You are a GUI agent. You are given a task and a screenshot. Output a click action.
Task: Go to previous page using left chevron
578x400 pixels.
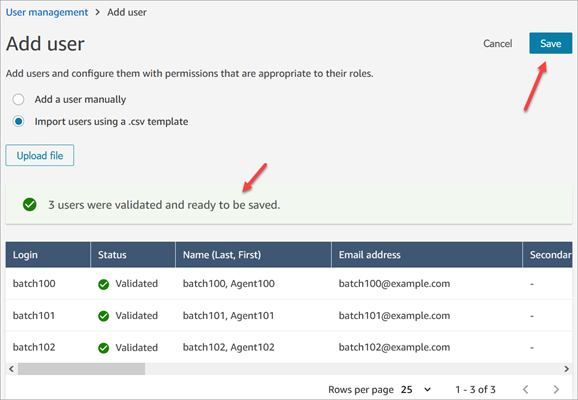coord(526,389)
